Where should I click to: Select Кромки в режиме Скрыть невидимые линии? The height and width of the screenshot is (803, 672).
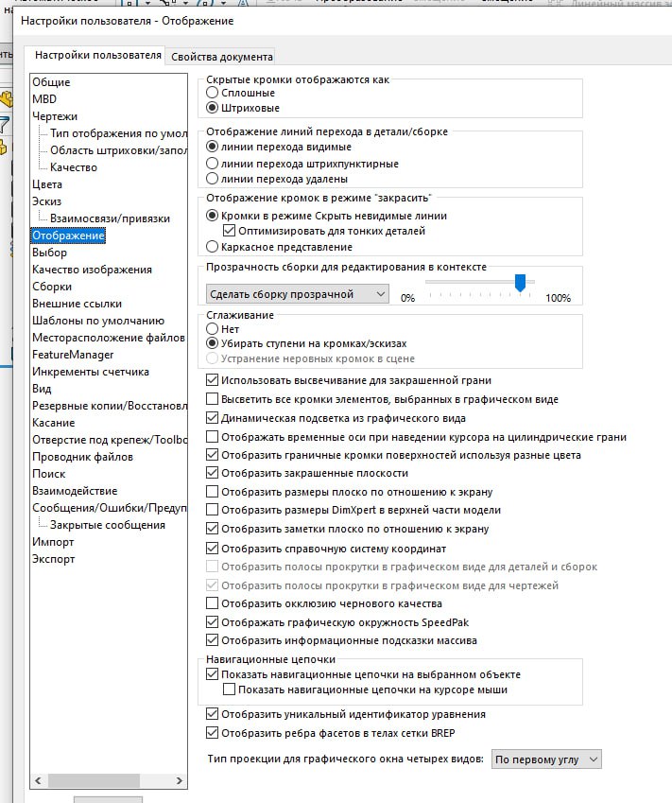[x=212, y=216]
